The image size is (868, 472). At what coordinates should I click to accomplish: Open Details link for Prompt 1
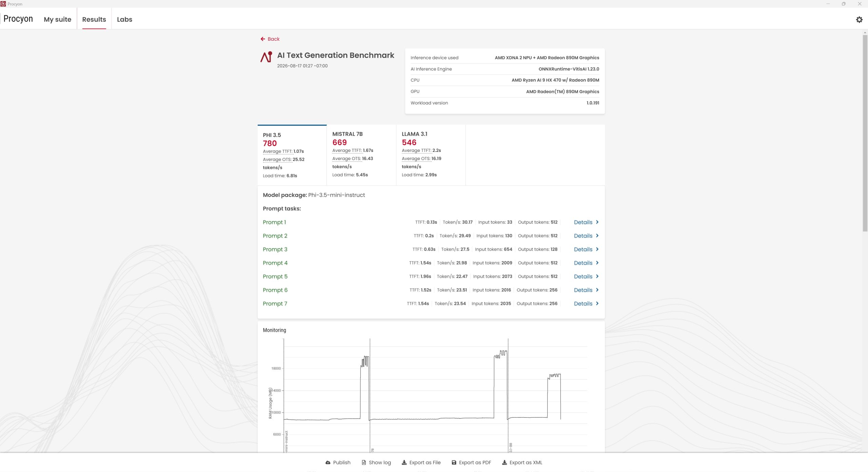(x=583, y=222)
